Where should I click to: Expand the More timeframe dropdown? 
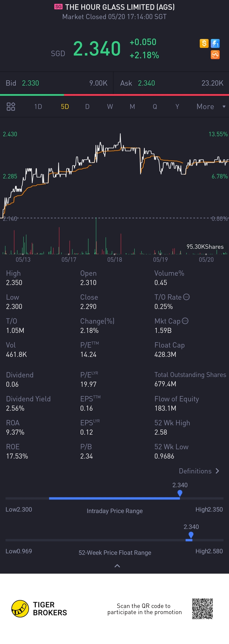pos(211,107)
